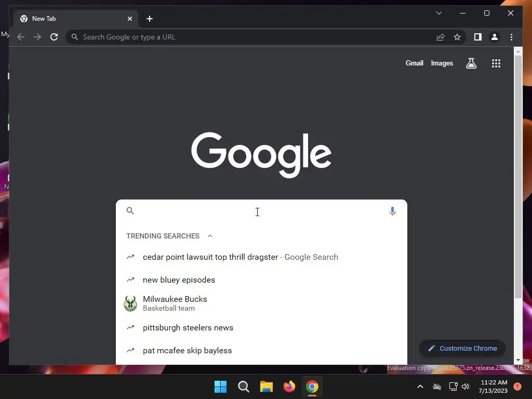Click Customize Chrome button
The height and width of the screenshot is (399, 532).
462,349
